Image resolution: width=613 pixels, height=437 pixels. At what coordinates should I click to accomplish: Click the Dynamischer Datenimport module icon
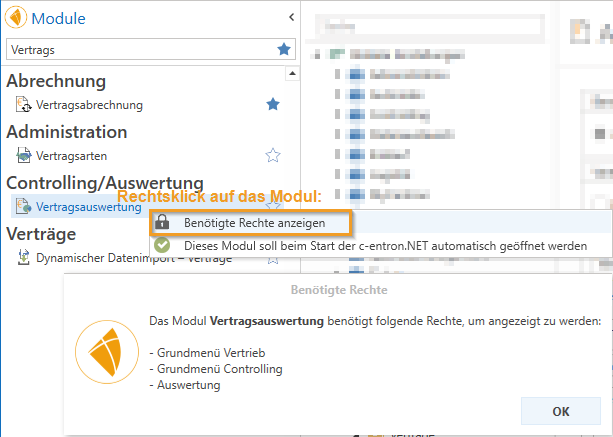tap(24, 258)
